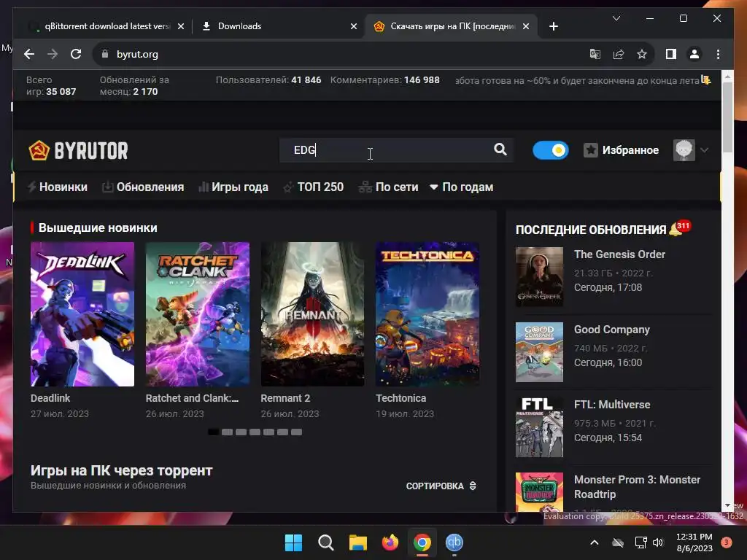Reload the page with refresh icon
Image resolution: width=747 pixels, height=560 pixels.
76,54
